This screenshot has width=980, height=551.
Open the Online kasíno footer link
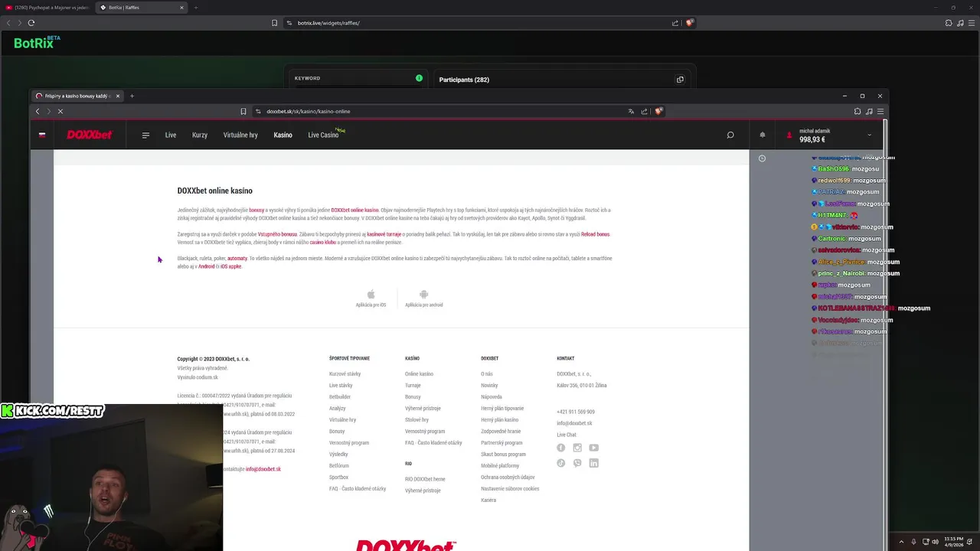419,374
